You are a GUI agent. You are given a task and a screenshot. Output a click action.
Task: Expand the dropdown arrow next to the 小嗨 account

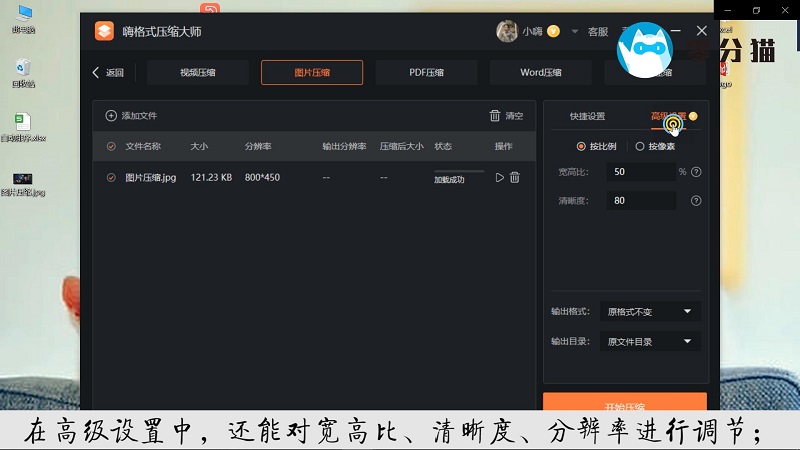pyautogui.click(x=575, y=32)
